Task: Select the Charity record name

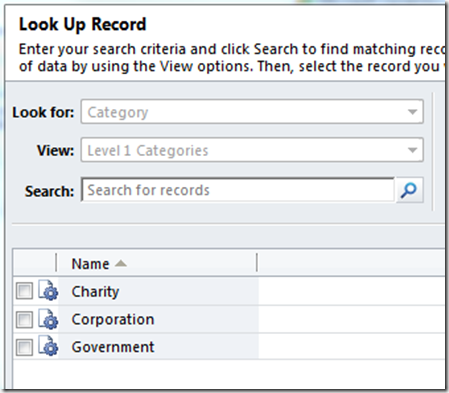Action: click(x=95, y=292)
